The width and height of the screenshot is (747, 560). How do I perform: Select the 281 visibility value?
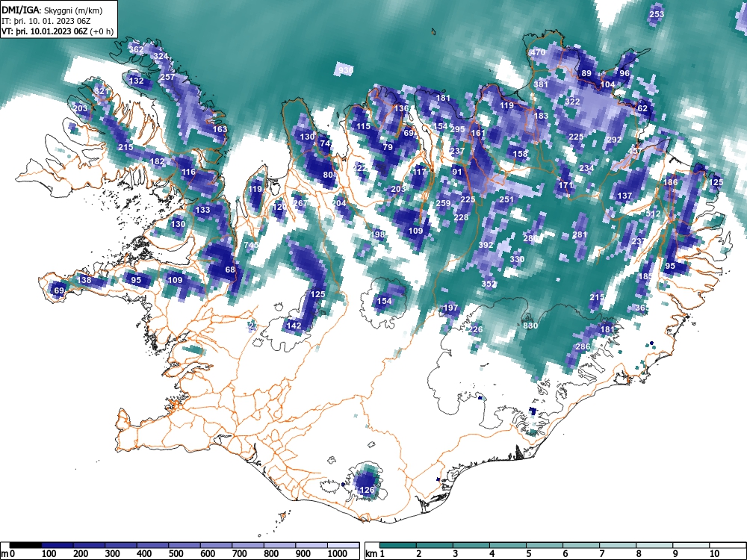(x=580, y=234)
